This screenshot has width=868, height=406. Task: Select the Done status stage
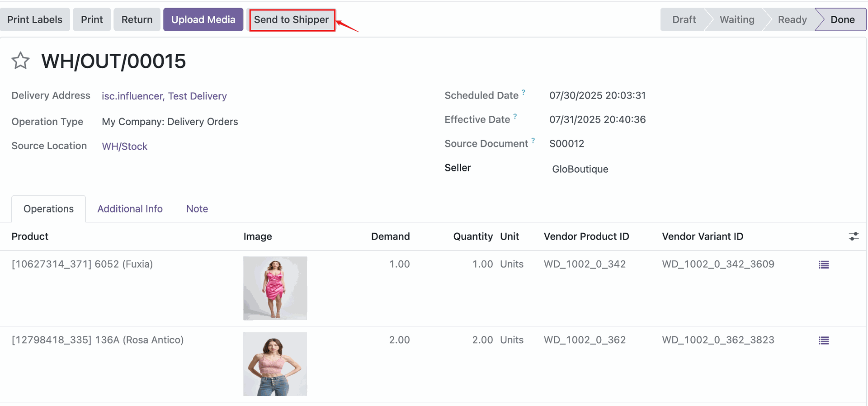[842, 20]
